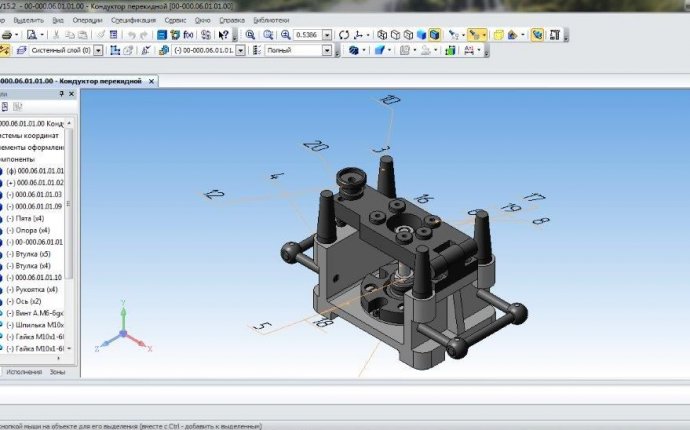Click the Zoom in magnifier plus icon

tap(286, 35)
